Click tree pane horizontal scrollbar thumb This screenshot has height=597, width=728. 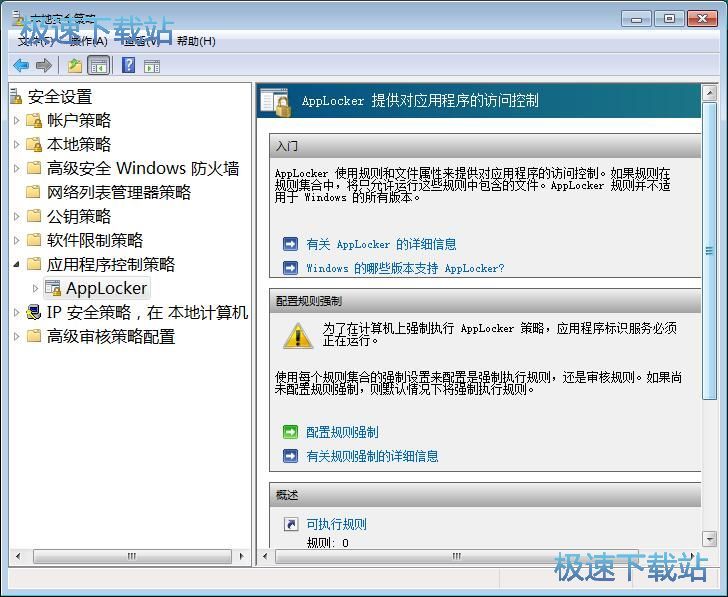(x=132, y=556)
